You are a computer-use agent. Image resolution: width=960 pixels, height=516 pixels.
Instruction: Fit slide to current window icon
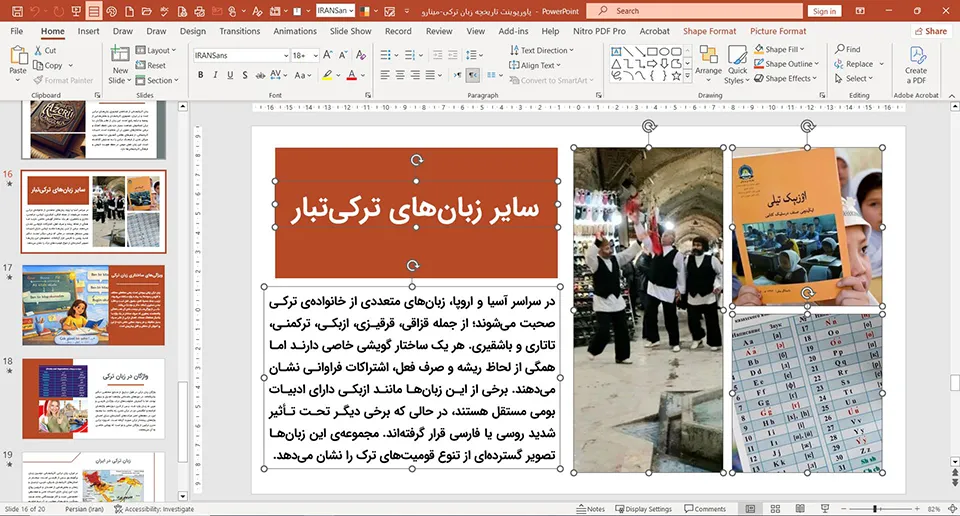click(952, 509)
